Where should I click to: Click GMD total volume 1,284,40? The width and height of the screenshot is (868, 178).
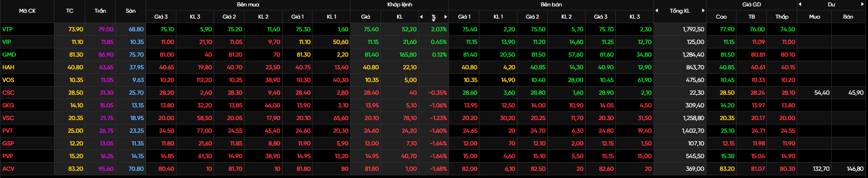click(x=693, y=55)
